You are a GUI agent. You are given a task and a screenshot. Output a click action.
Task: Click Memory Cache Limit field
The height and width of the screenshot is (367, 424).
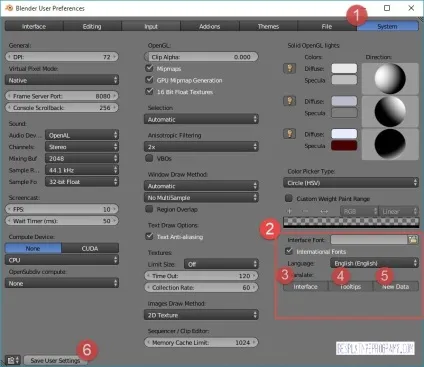(x=201, y=342)
